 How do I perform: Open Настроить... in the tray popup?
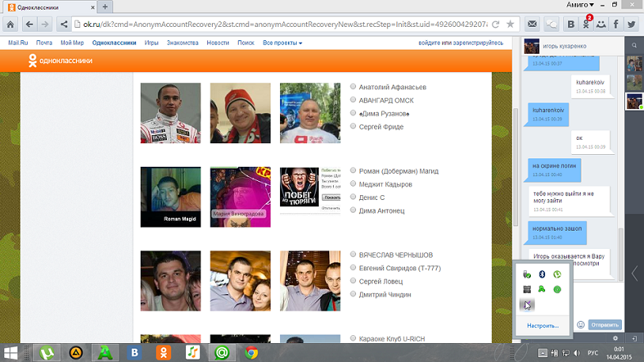pos(543,326)
